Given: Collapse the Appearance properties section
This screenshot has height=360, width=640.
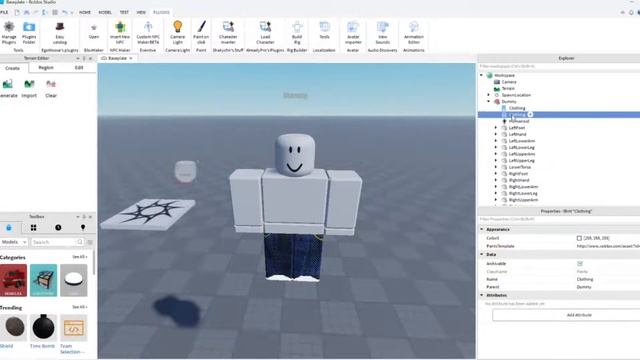Looking at the screenshot, I should (x=482, y=229).
